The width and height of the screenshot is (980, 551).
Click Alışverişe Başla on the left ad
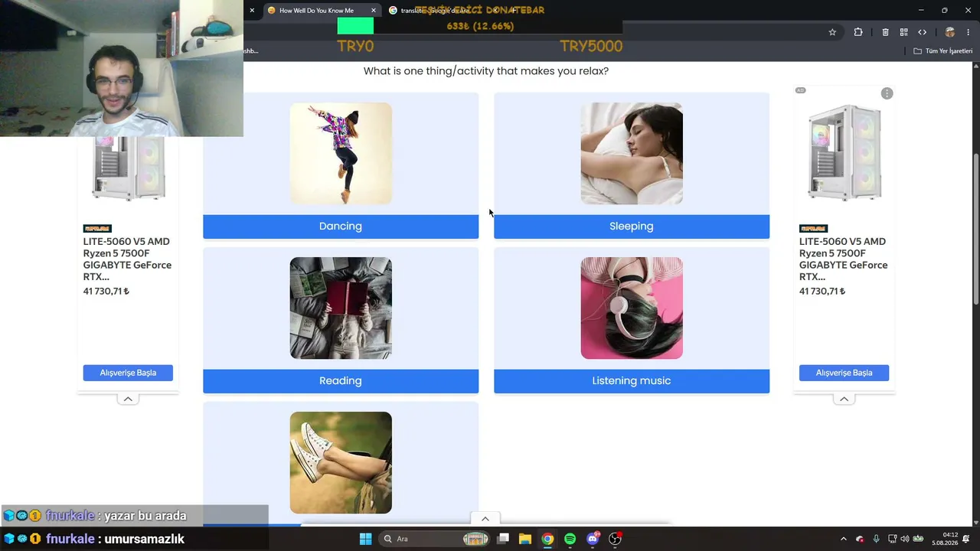point(128,373)
